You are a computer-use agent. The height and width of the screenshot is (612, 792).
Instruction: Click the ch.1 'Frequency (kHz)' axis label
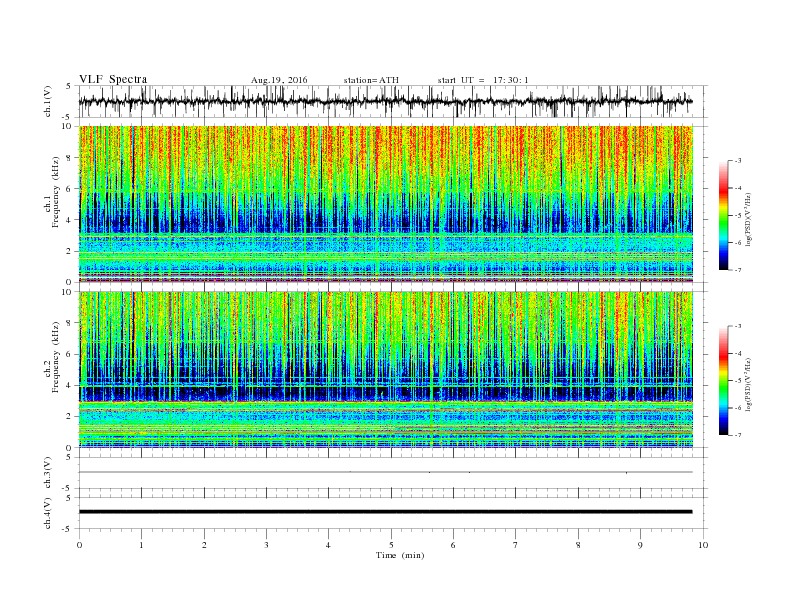[55, 192]
